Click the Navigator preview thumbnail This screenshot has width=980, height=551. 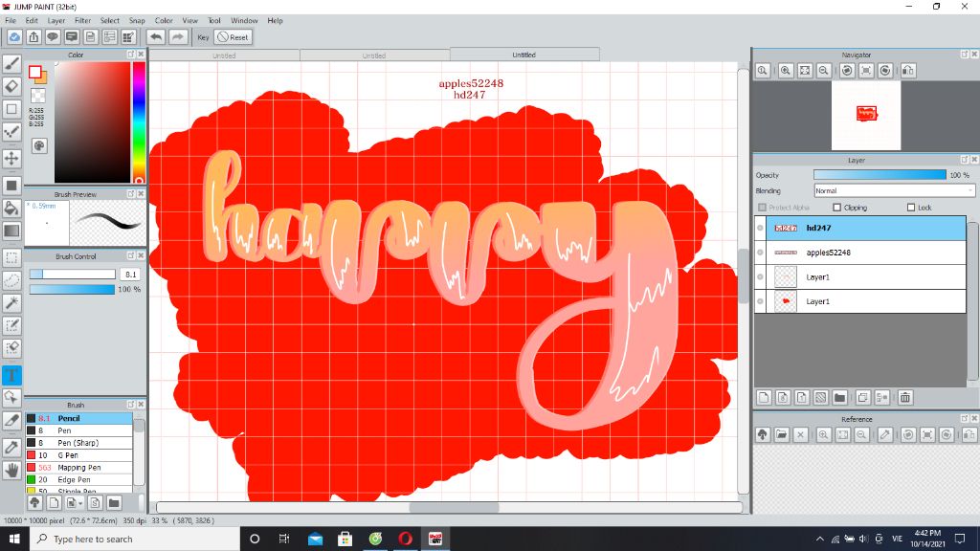point(866,116)
